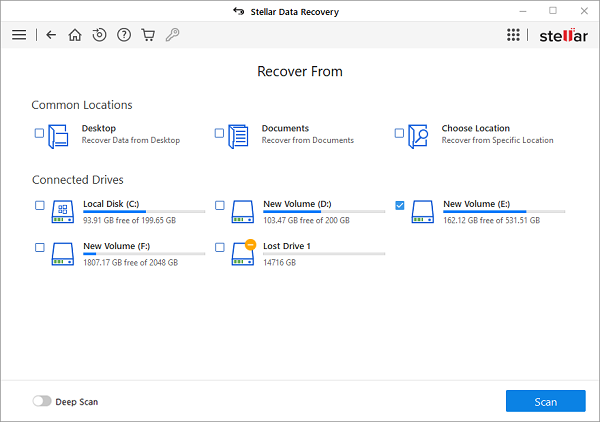600x422 pixels.
Task: Click the activation key icon
Action: 172,35
